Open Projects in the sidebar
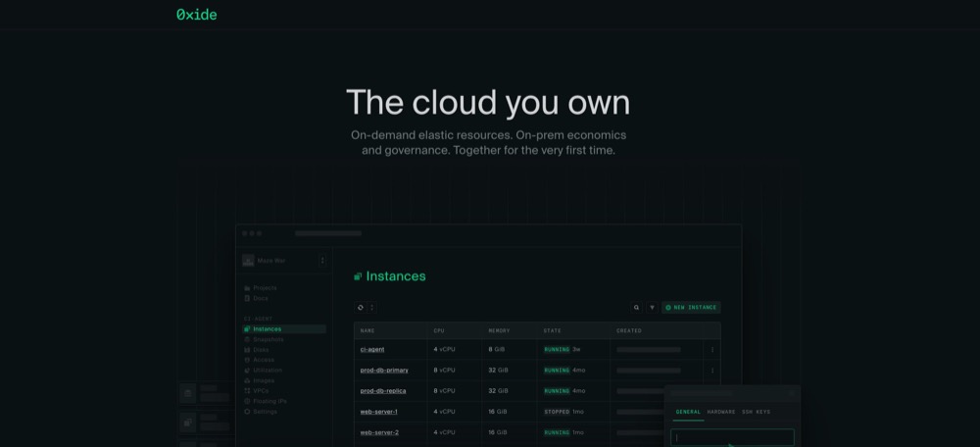 [265, 288]
